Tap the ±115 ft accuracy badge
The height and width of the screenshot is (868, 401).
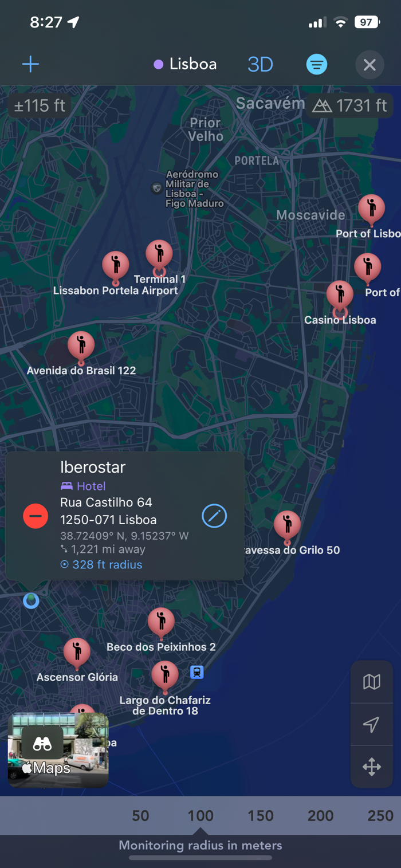(x=40, y=105)
